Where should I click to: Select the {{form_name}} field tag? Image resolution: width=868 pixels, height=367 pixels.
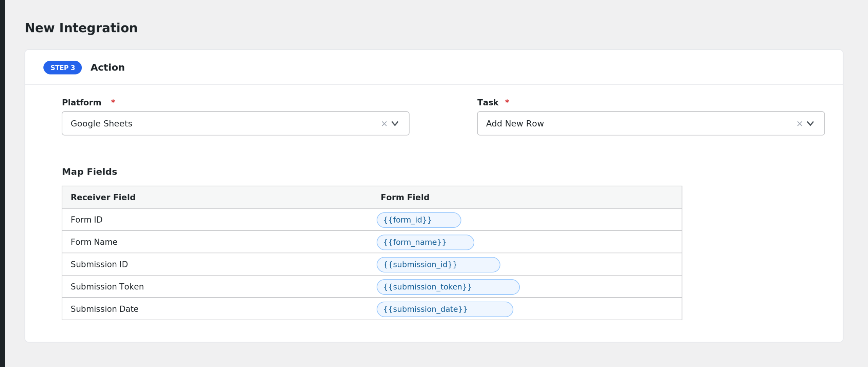(425, 242)
